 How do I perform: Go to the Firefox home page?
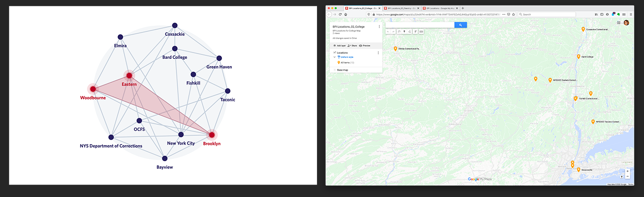click(x=345, y=15)
